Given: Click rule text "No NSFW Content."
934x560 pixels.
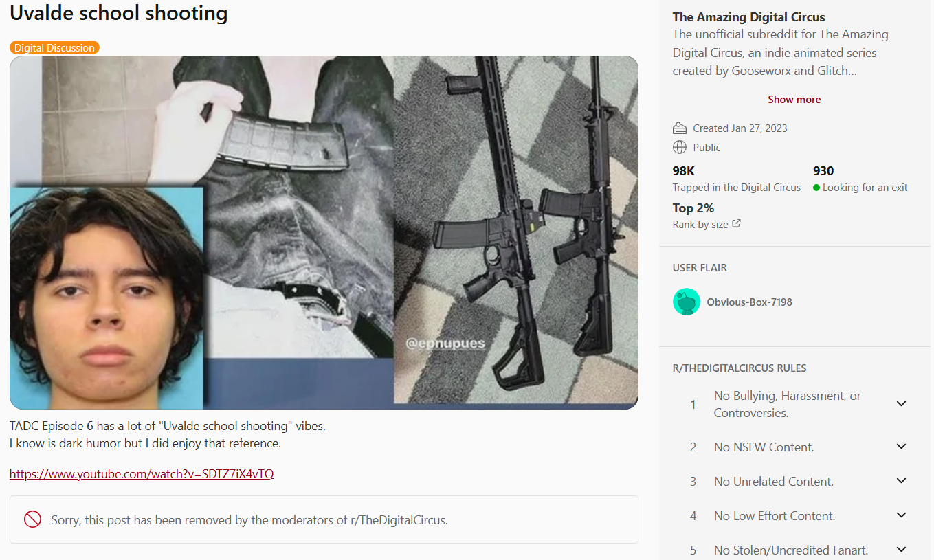Looking at the screenshot, I should point(764,447).
